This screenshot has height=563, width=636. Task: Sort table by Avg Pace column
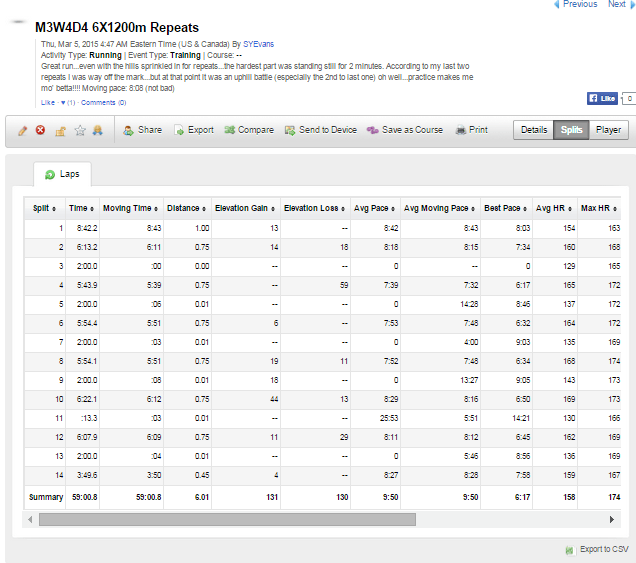(373, 208)
